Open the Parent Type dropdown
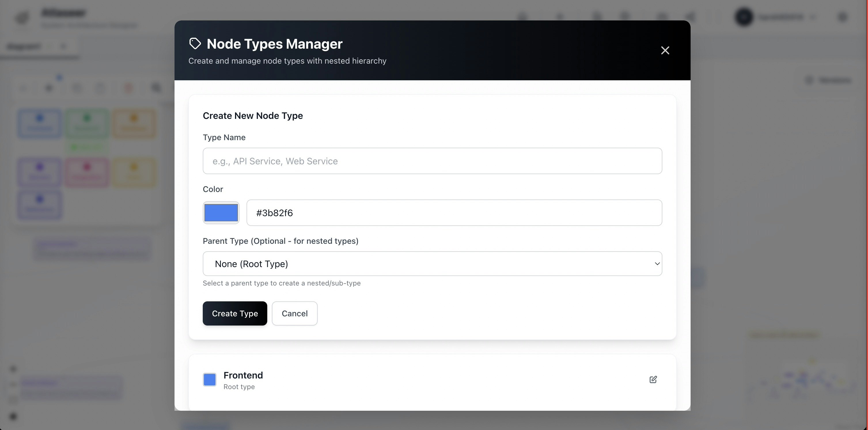Viewport: 868px width, 430px height. pyautogui.click(x=432, y=264)
